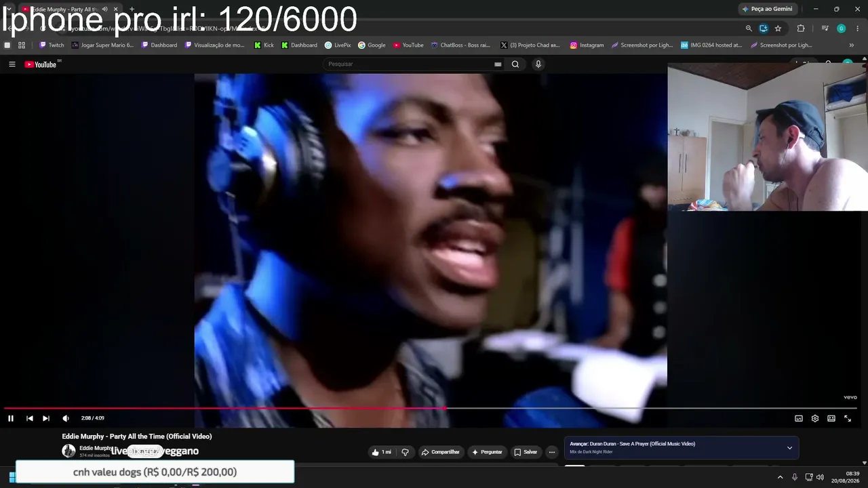
Task: Open the YouTube guide hamburger menu
Action: tap(12, 64)
